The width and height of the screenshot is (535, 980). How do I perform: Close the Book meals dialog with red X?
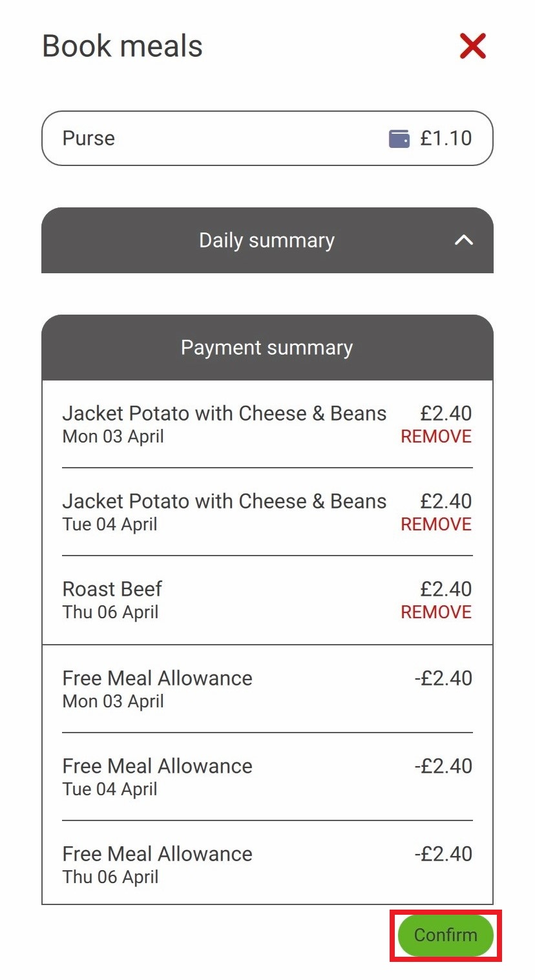pos(472,47)
